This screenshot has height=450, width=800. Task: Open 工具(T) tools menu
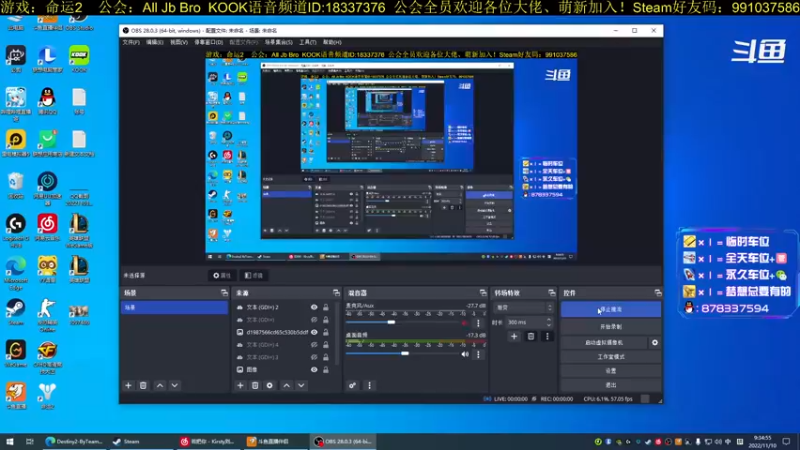point(308,42)
